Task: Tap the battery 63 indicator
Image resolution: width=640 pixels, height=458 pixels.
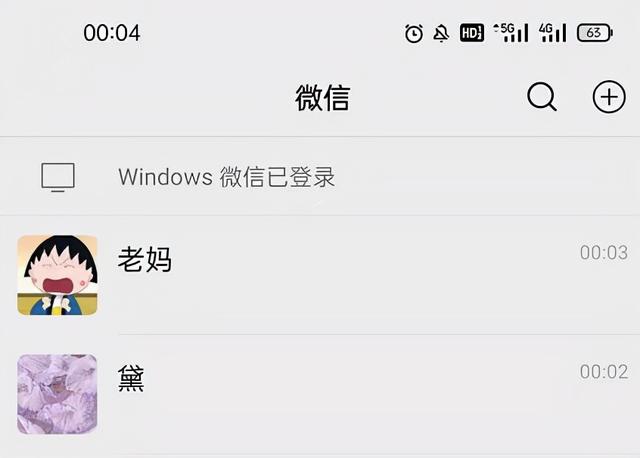Action: [595, 33]
